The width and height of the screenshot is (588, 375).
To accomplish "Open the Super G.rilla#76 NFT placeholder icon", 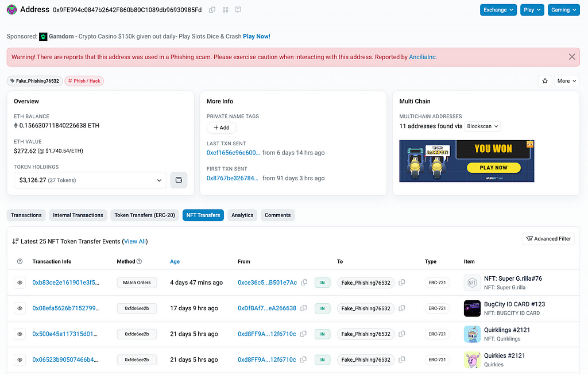I will click(x=472, y=283).
